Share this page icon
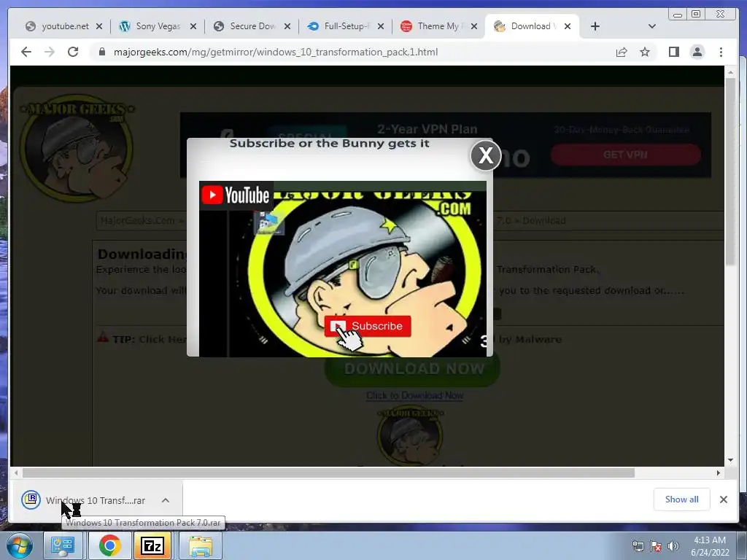 (x=622, y=52)
